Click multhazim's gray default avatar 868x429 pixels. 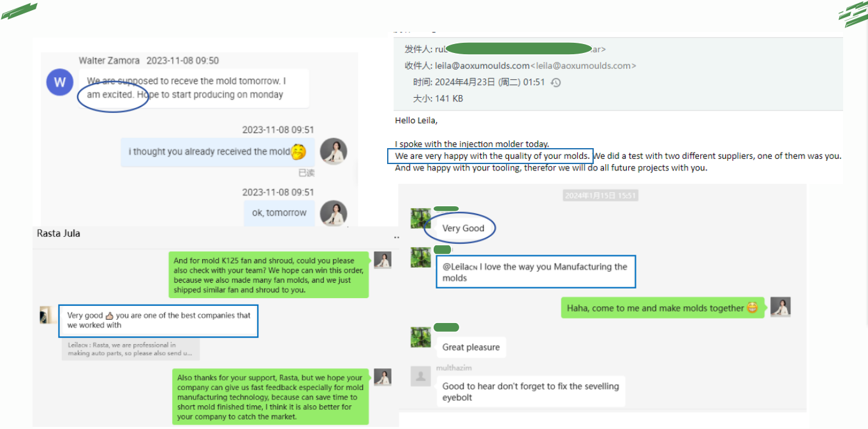[x=421, y=377]
